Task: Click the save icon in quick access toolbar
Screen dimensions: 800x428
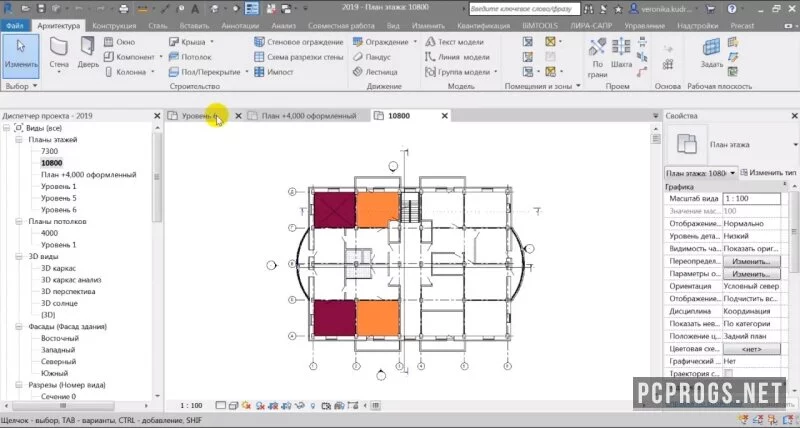Action: tap(41, 9)
